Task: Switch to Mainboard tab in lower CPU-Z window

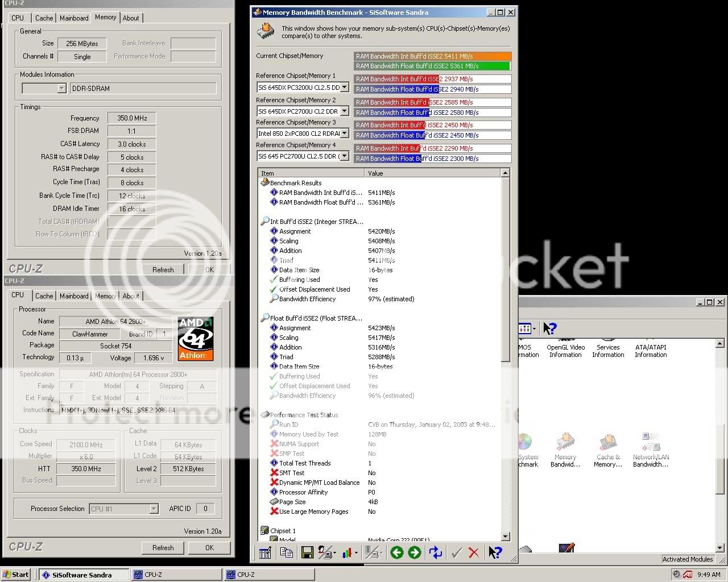Action: pos(74,296)
